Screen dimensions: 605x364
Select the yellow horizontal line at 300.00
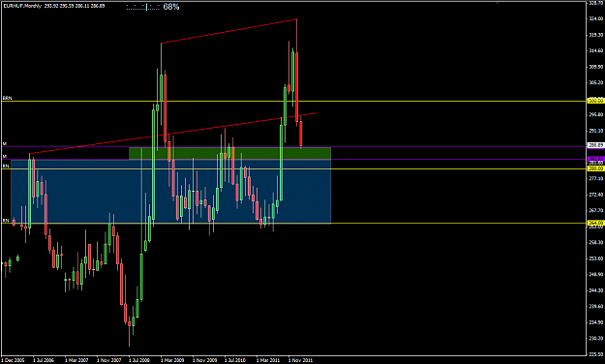click(x=294, y=101)
